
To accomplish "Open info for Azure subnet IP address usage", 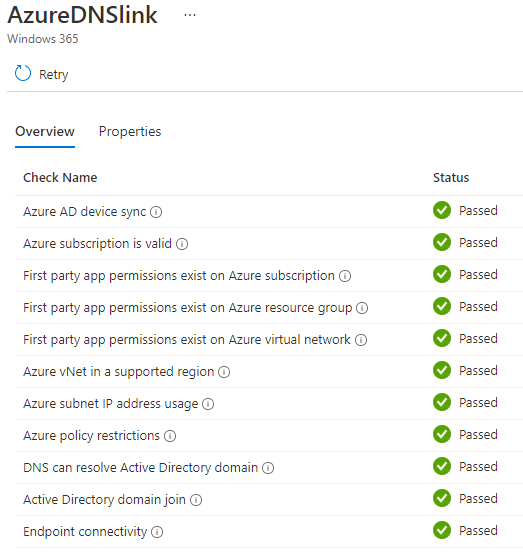I will [208, 404].
